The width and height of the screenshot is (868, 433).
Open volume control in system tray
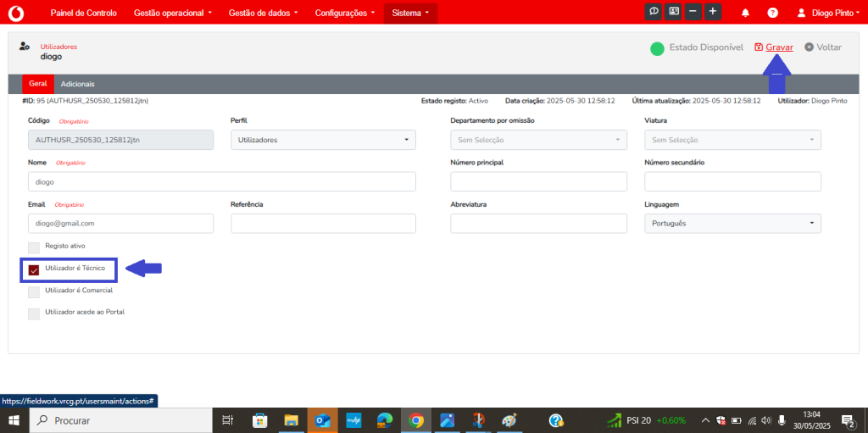[766, 420]
